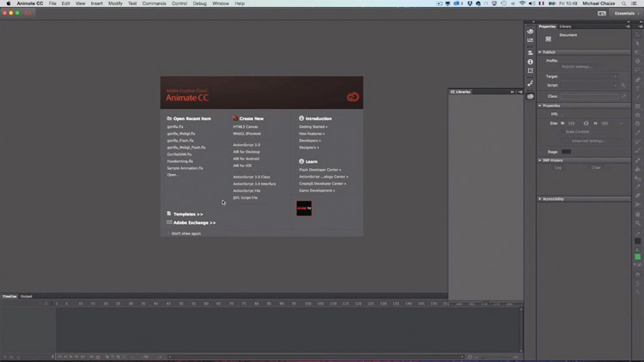Open Getting Started introduction link
The height and width of the screenshot is (362, 644).
coord(313,127)
